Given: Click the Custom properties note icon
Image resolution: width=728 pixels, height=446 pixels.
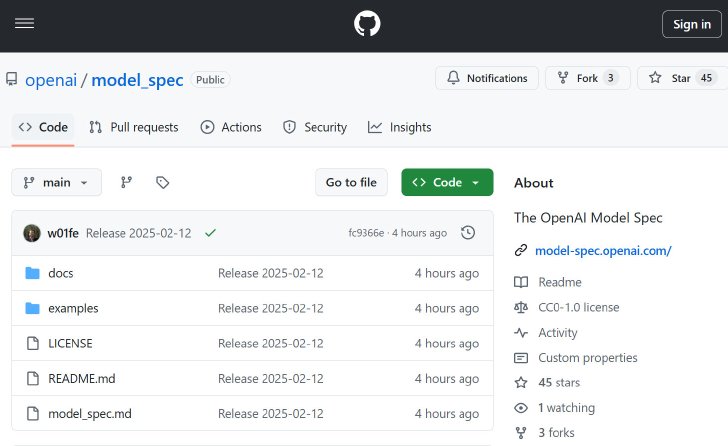Looking at the screenshot, I should coord(521,358).
